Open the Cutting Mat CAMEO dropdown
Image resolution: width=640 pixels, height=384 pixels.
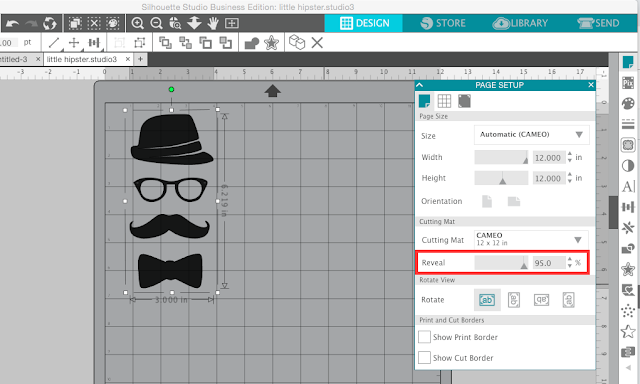coord(531,240)
